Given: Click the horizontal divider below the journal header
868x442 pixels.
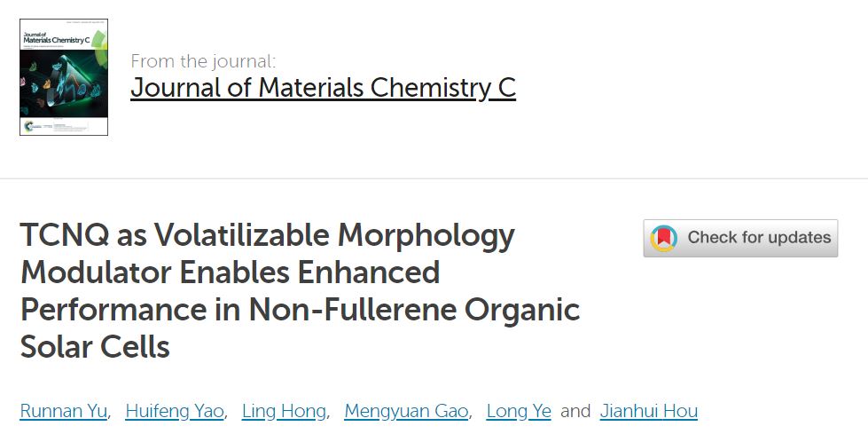Looking at the screenshot, I should tap(434, 178).
